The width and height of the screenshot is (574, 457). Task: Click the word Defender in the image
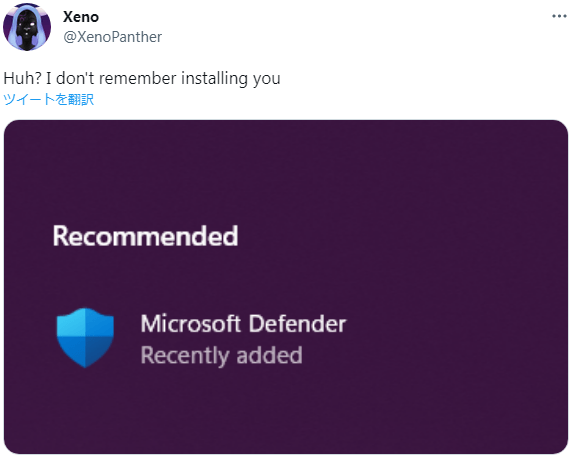coord(297,323)
